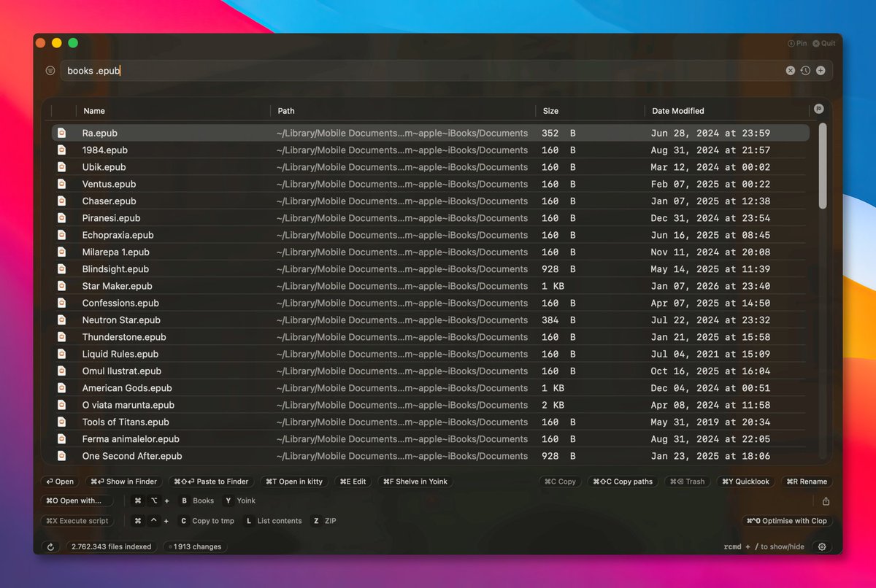This screenshot has height=588, width=876.
Task: Click the Rename button
Action: [x=807, y=481]
